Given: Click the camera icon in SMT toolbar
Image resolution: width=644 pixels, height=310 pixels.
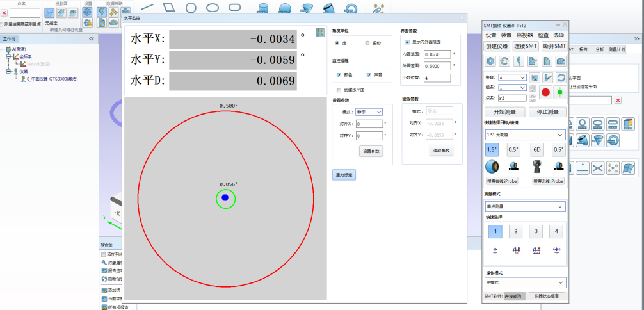Looking at the screenshot, I should 561,61.
